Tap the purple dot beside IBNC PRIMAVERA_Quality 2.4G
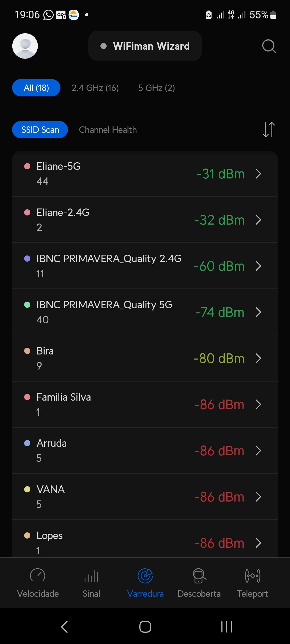290x644 pixels. point(27,258)
